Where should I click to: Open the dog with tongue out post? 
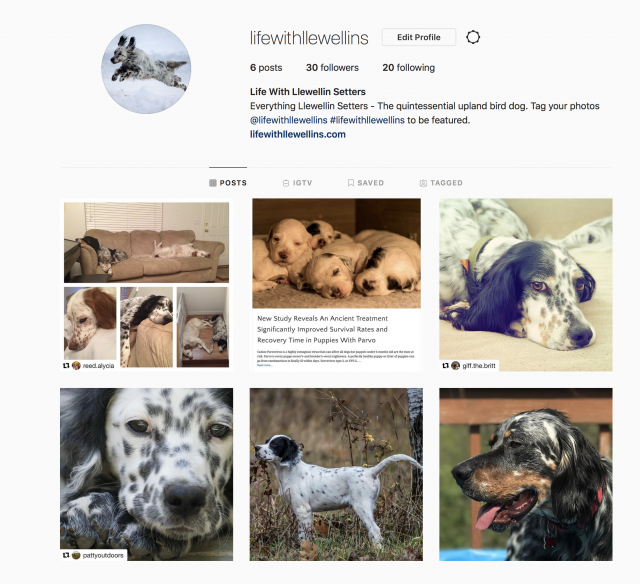[x=526, y=474]
